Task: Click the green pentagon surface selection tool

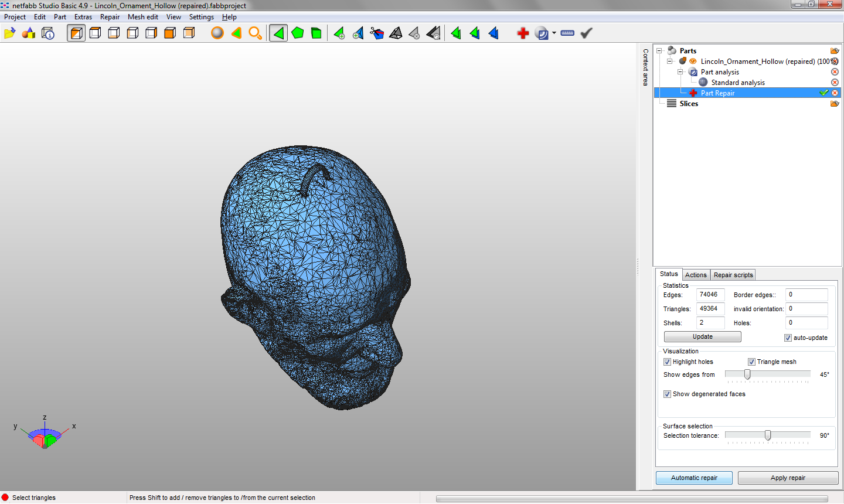Action: click(x=298, y=33)
